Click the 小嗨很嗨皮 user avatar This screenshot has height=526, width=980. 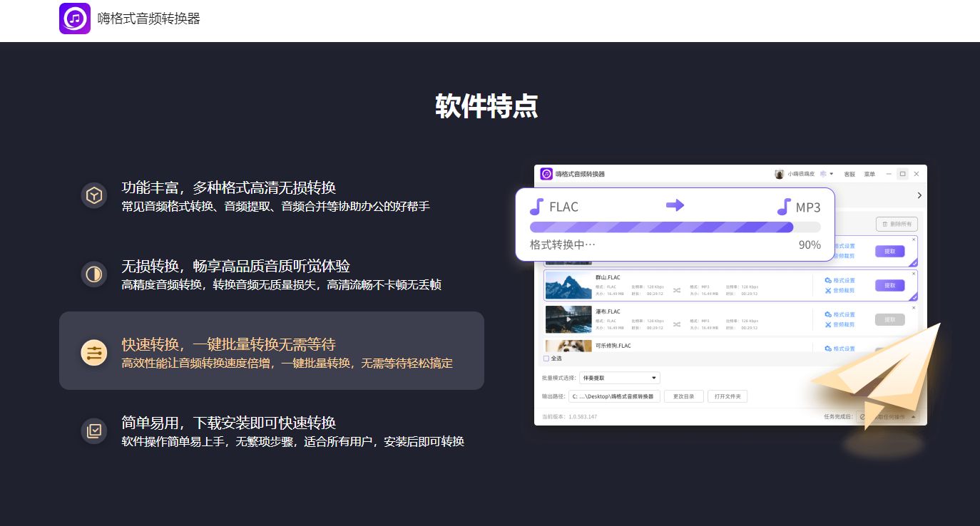pos(780,174)
